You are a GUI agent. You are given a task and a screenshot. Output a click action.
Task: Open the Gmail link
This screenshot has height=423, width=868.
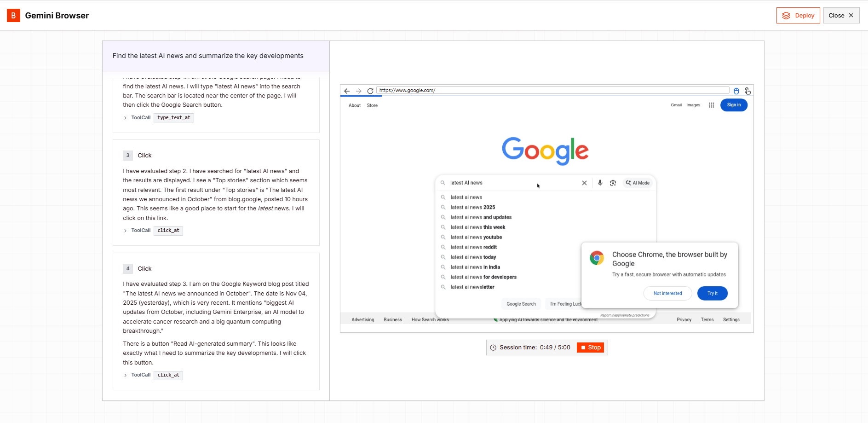676,105
